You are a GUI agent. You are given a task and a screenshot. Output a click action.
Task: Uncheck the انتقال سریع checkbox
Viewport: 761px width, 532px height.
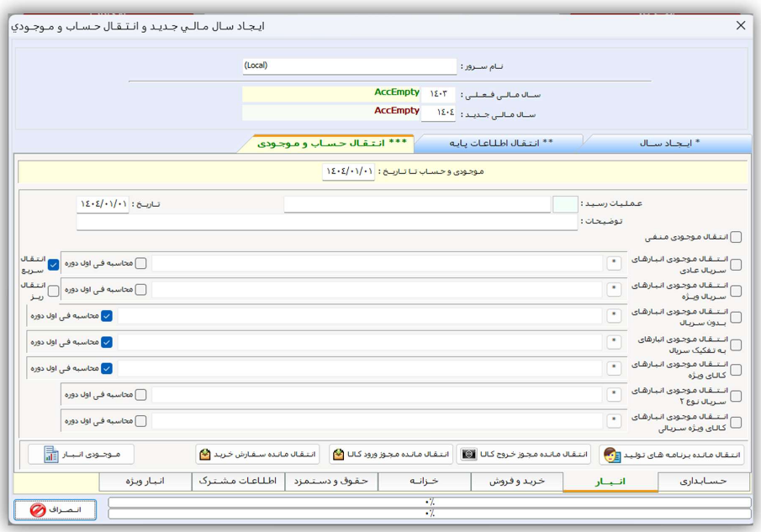click(x=53, y=264)
